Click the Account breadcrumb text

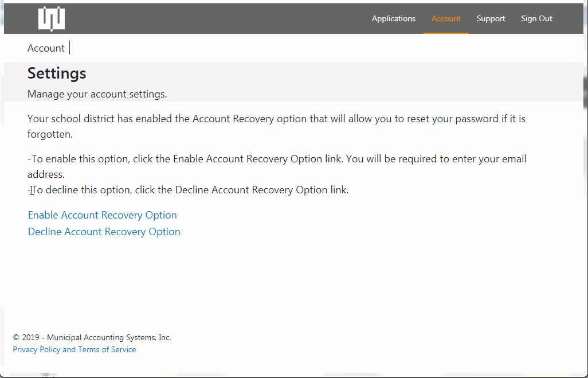click(46, 48)
